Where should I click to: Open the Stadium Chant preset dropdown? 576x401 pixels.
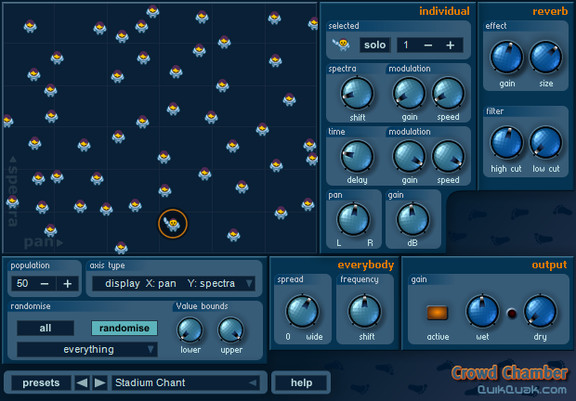(186, 383)
